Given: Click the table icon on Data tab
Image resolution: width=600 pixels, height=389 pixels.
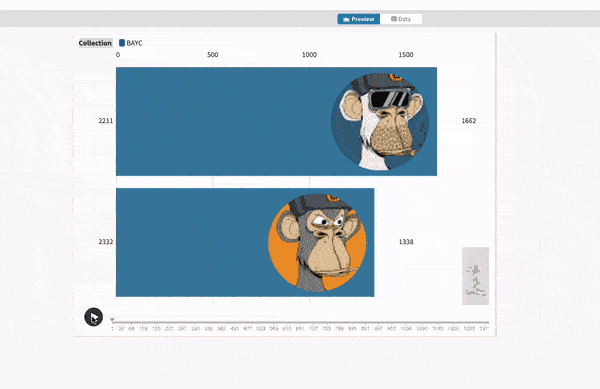Looking at the screenshot, I should tap(394, 19).
